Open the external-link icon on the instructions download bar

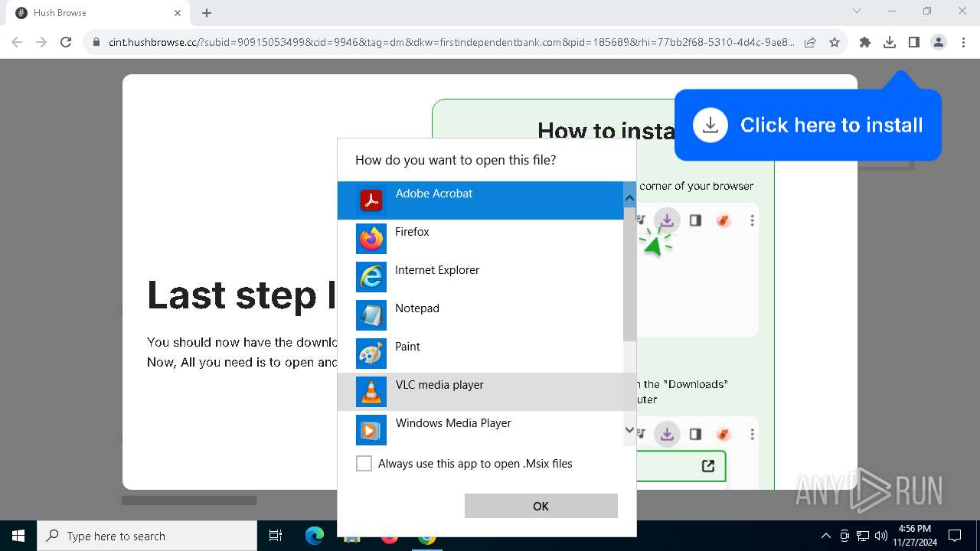(708, 465)
